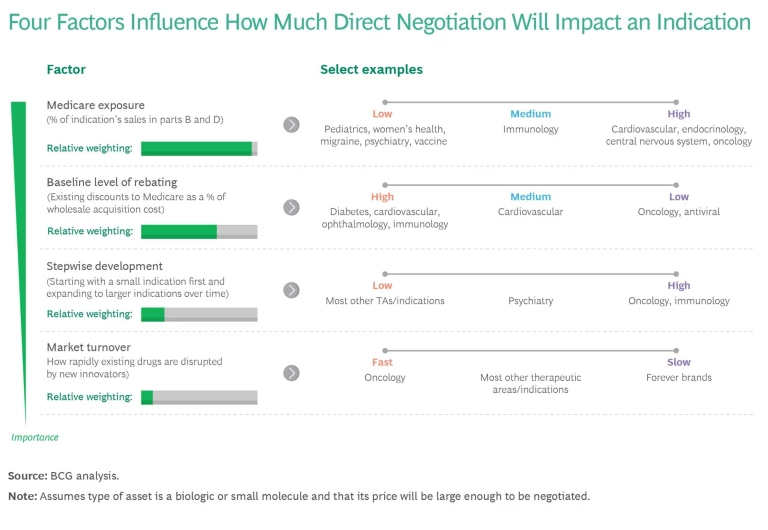Viewport: 768px width, 530px height.
Task: Click the arrow icon beside Market turnover
Action: pos(291,373)
